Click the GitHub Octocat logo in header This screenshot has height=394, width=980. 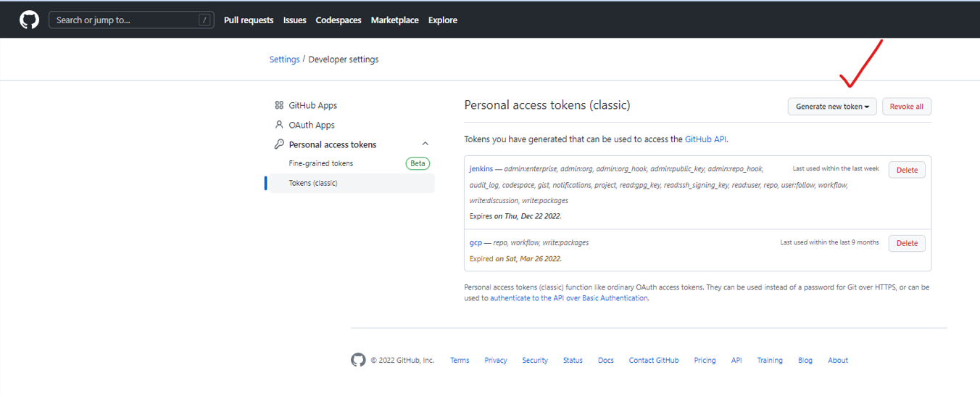click(x=29, y=20)
